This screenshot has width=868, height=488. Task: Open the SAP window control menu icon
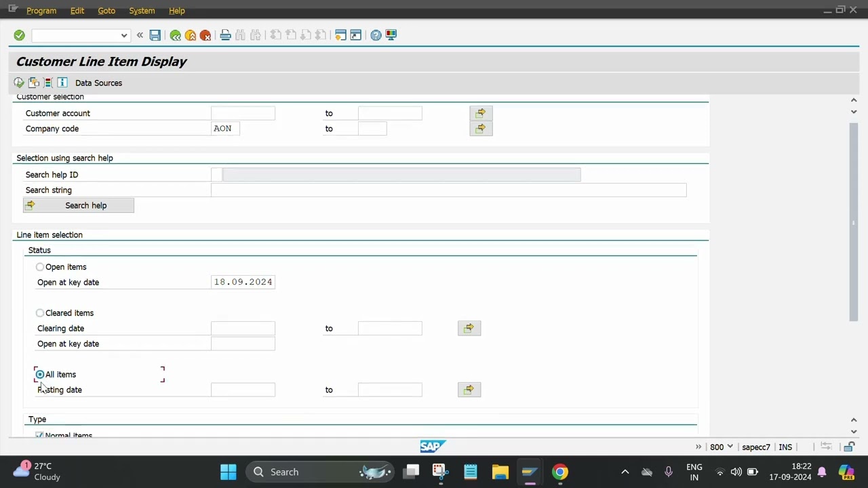[x=12, y=9]
